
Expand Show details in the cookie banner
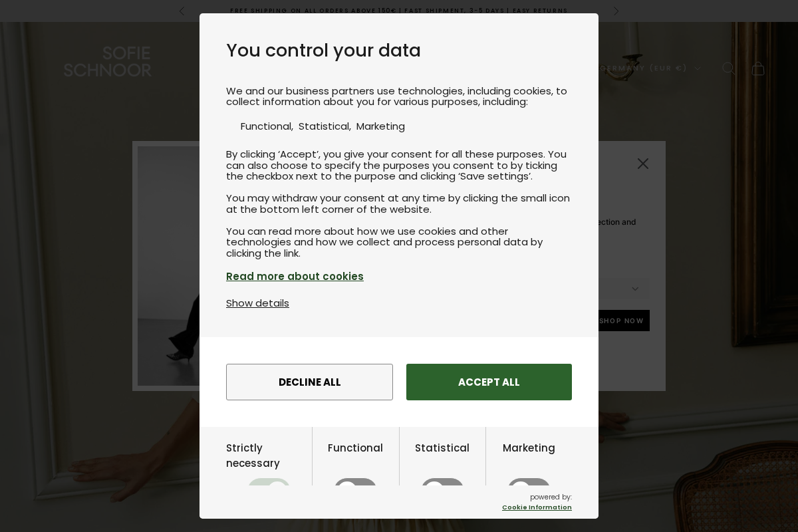coord(257,303)
